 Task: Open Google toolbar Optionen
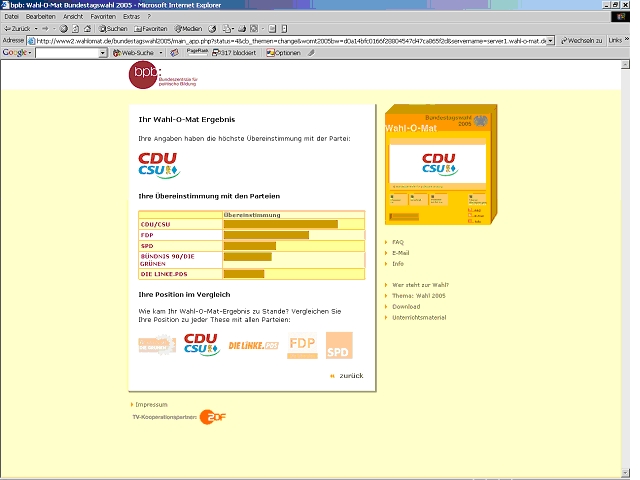(x=284, y=53)
